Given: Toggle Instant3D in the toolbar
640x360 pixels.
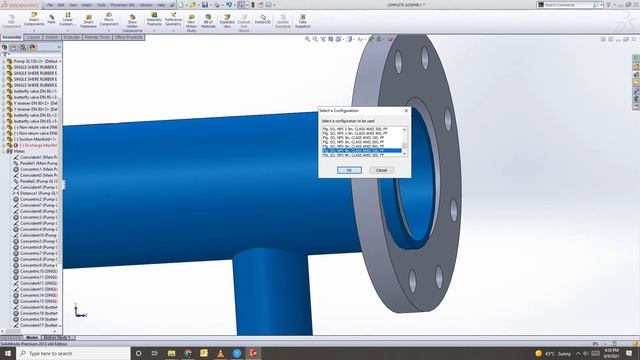Looking at the screenshot, I should coord(263,19).
